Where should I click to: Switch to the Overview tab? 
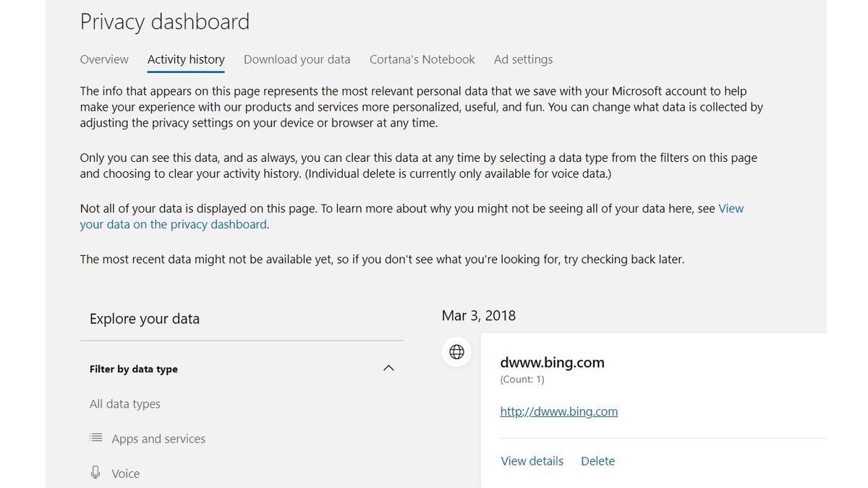point(104,59)
